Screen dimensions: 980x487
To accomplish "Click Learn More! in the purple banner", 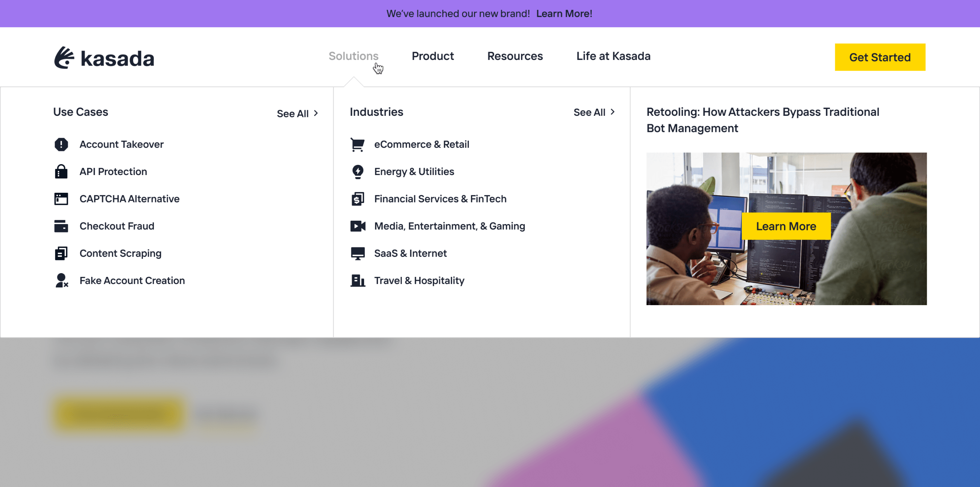I will click(564, 14).
